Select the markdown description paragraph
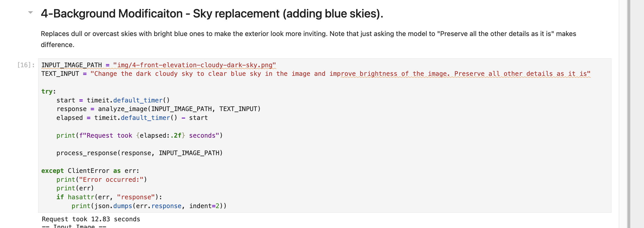The width and height of the screenshot is (644, 228). [x=308, y=39]
